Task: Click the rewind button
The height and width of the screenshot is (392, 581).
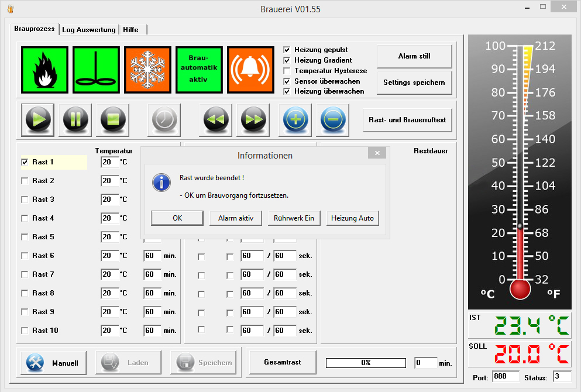Action: click(x=216, y=120)
